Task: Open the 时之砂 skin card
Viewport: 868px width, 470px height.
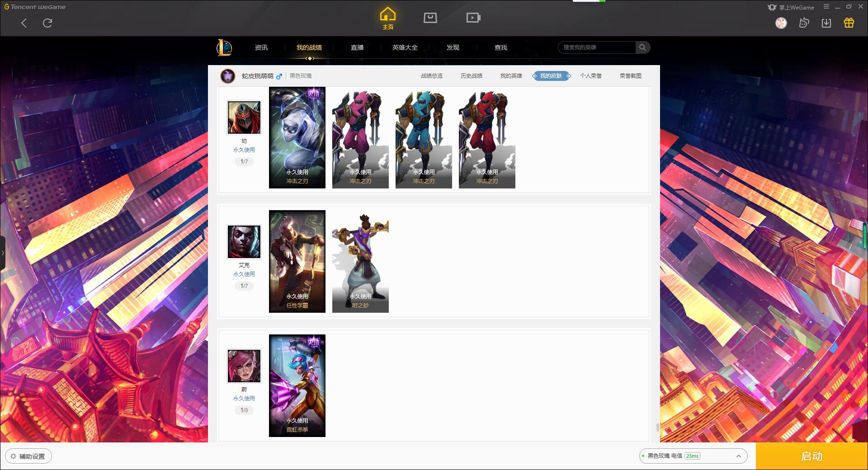Action: tap(360, 262)
